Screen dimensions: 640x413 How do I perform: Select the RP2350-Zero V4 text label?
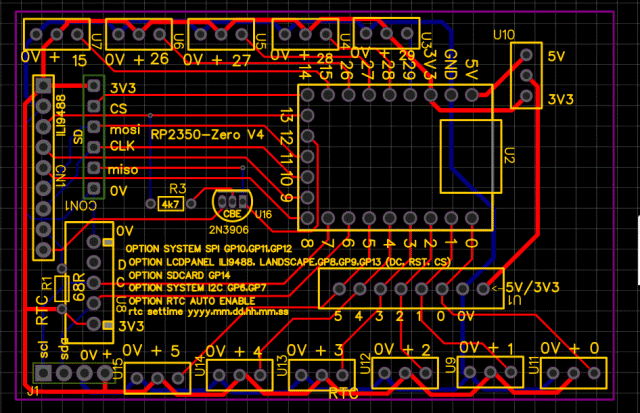[x=206, y=132]
